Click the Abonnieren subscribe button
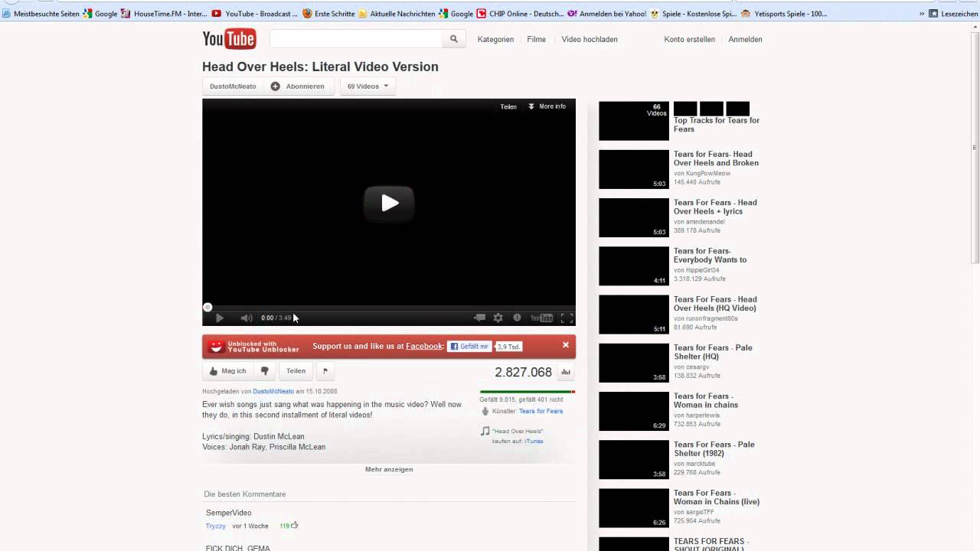This screenshot has width=980, height=551. 298,86
